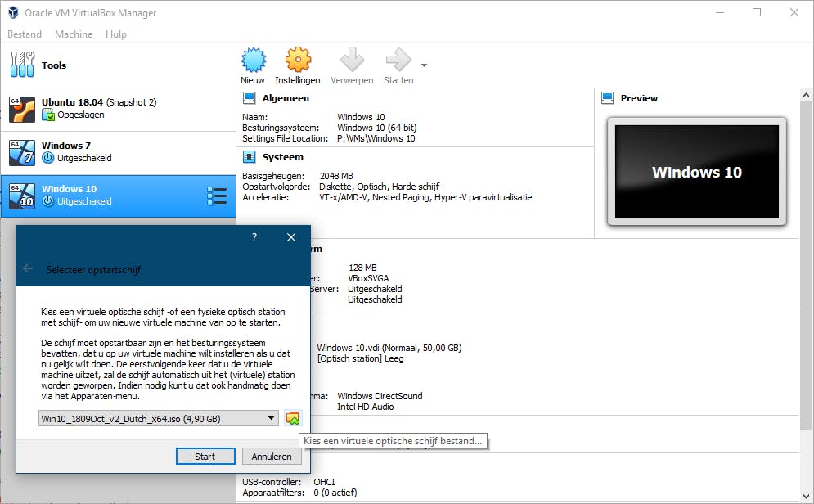Click the Ubuntu 18.04 machine icon
814x504 pixels.
pyautogui.click(x=22, y=109)
